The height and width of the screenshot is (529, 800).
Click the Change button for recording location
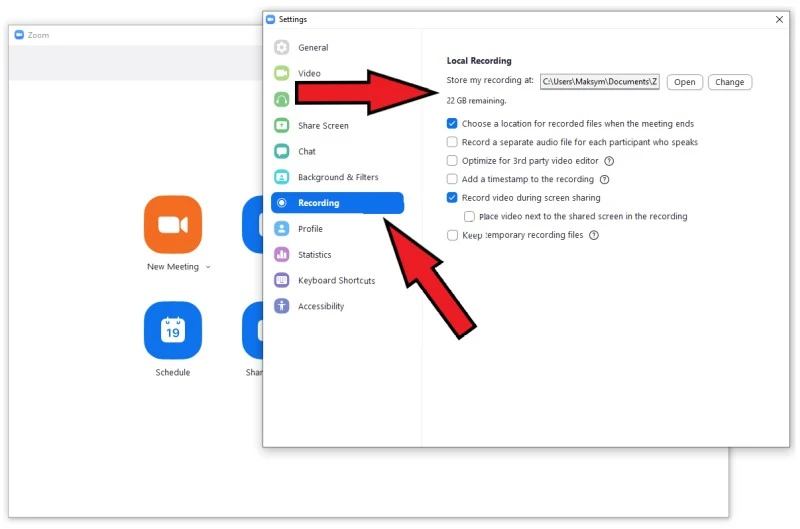click(x=729, y=82)
